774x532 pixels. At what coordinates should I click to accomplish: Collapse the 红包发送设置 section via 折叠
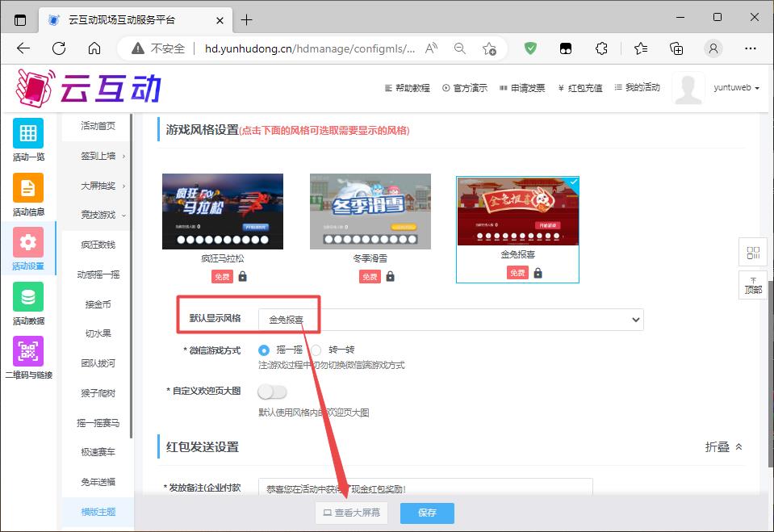click(x=723, y=446)
